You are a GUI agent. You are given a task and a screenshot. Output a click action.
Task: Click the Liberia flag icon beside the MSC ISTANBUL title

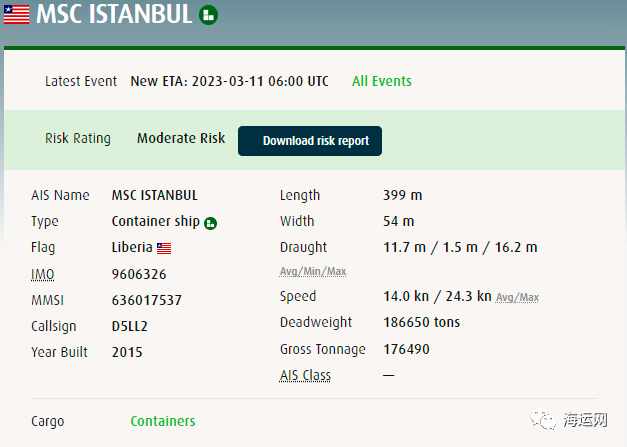click(16, 14)
